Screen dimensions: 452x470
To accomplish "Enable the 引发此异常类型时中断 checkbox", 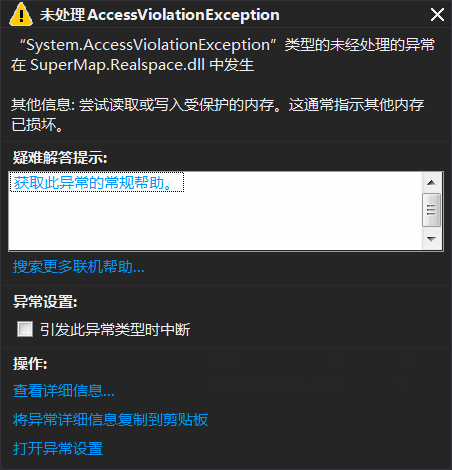I will 25,329.
